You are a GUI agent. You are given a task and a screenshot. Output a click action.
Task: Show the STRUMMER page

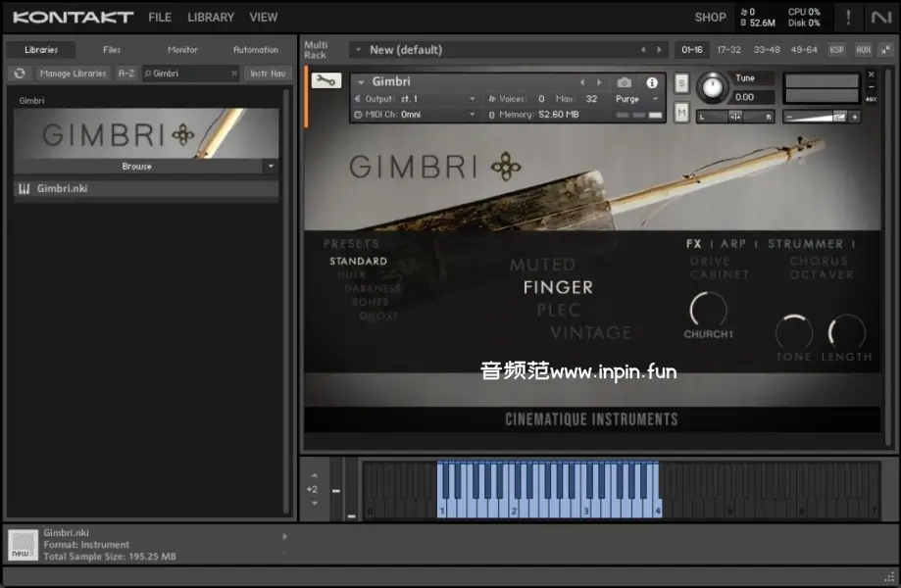[x=806, y=244]
